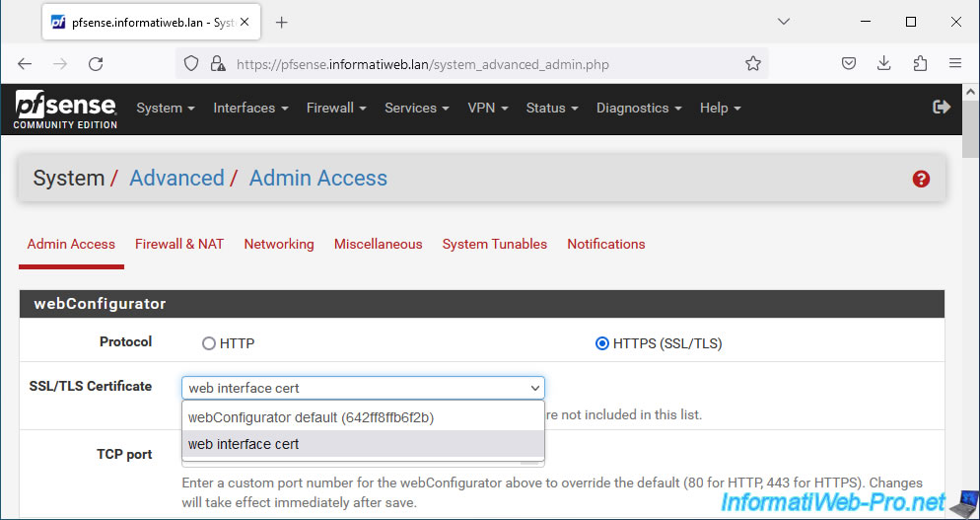Screen dimensions: 980x520
Task: Open the browser Downloads icon
Action: [883, 63]
